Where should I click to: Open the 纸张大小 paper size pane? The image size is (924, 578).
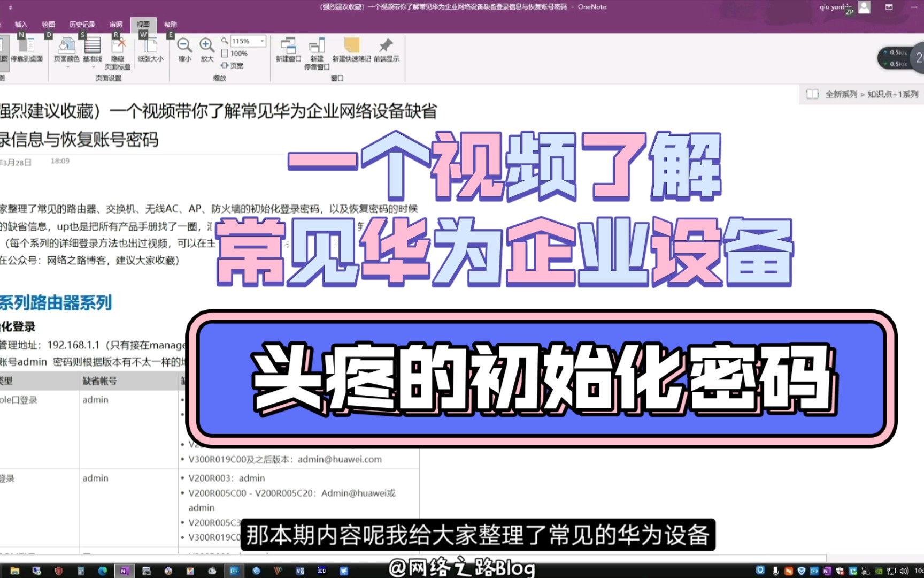(150, 50)
